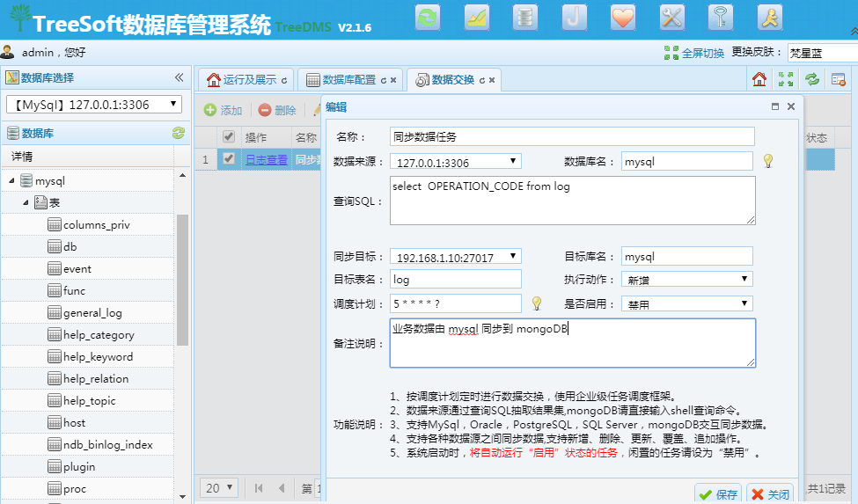Click the green refresh icon in the header
The height and width of the screenshot is (504, 858).
point(428,18)
